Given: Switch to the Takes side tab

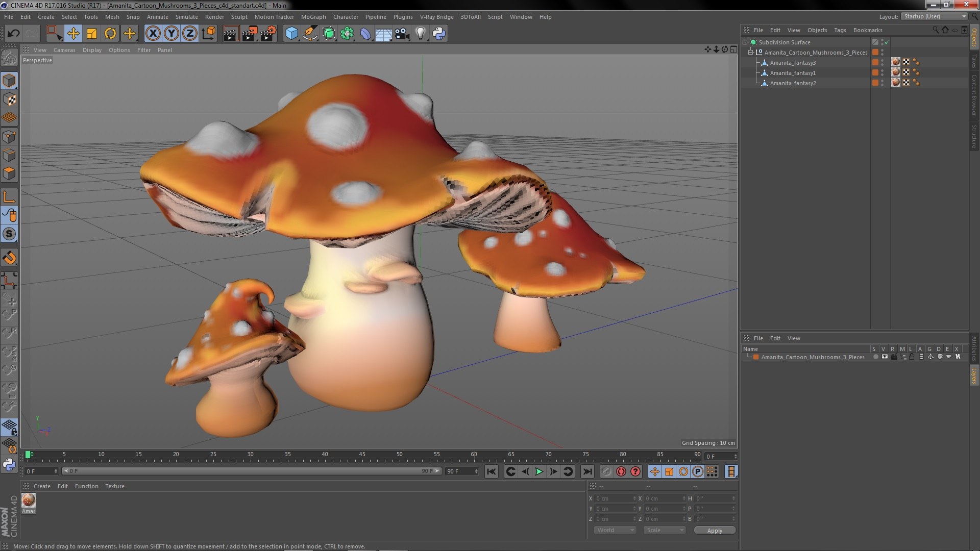Looking at the screenshot, I should 974,61.
